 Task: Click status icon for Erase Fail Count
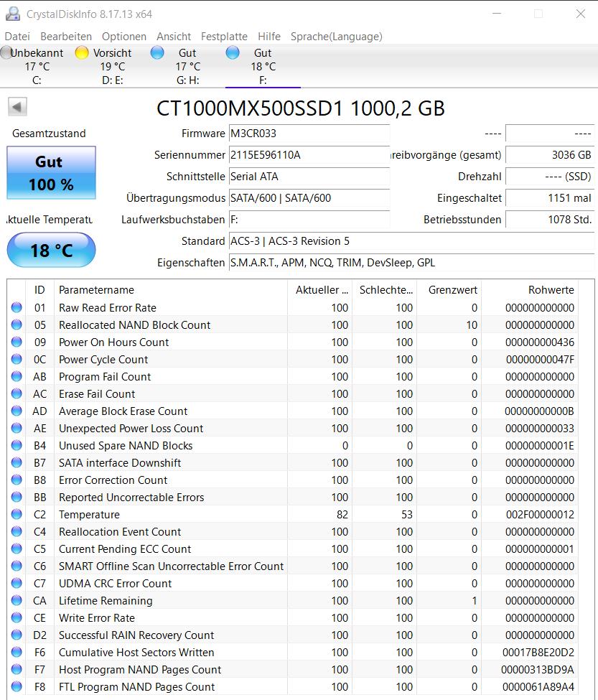coord(17,393)
